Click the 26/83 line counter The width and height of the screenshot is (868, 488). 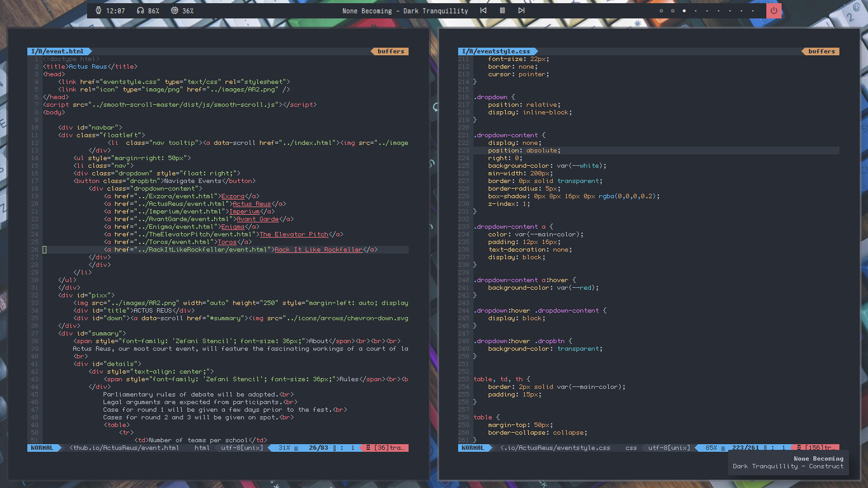point(318,448)
